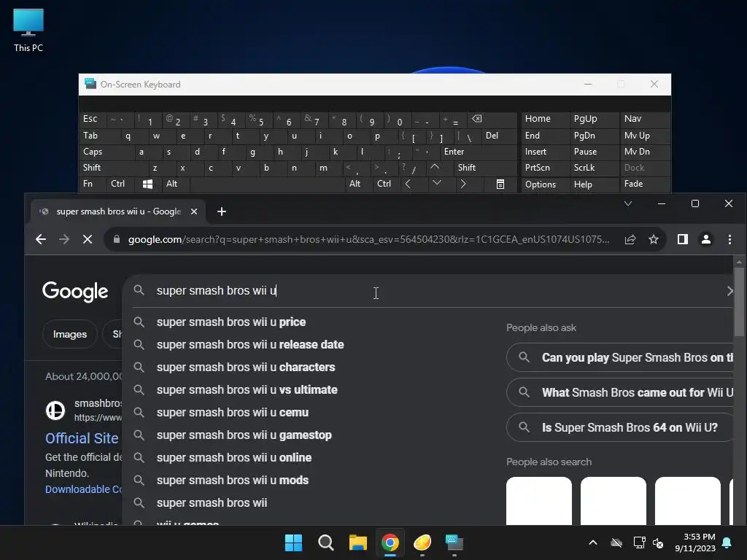This screenshot has height=560, width=747.
Task: Expand 'Can you play Super Smash Bros' question
Action: point(622,357)
